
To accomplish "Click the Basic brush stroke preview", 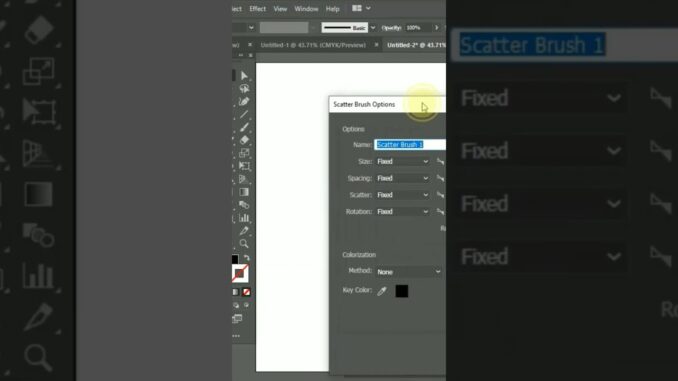I will pyautogui.click(x=345, y=28).
